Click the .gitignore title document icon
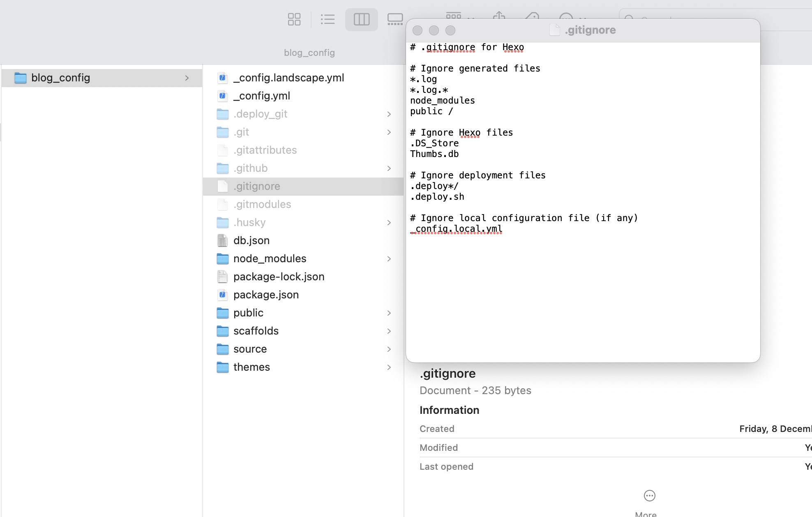The width and height of the screenshot is (812, 517). (x=555, y=30)
